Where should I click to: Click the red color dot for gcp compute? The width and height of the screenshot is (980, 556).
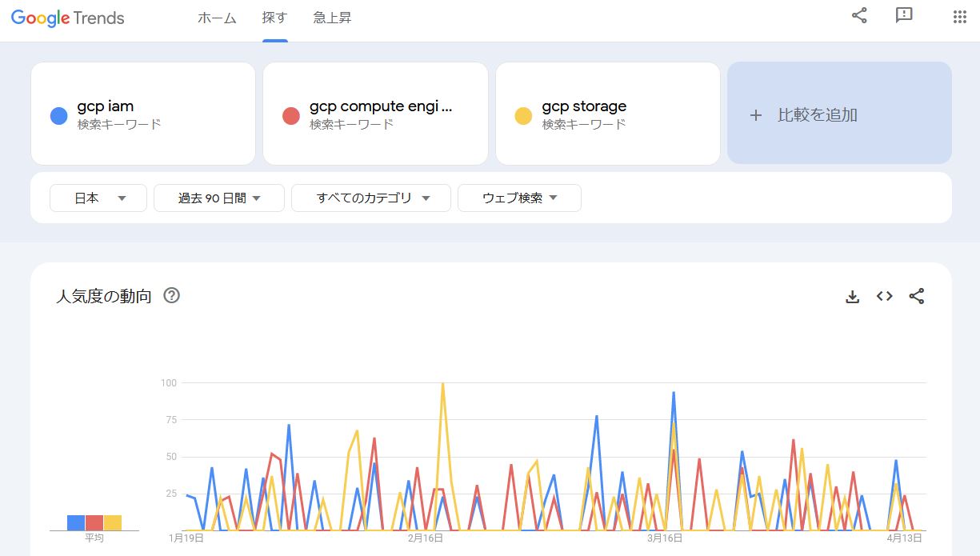[290, 116]
